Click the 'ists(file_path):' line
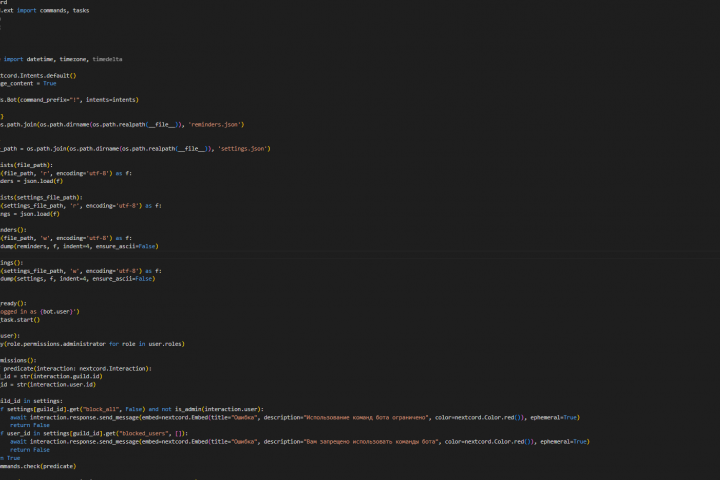Viewport: 720px width, 480px height. tap(27, 165)
